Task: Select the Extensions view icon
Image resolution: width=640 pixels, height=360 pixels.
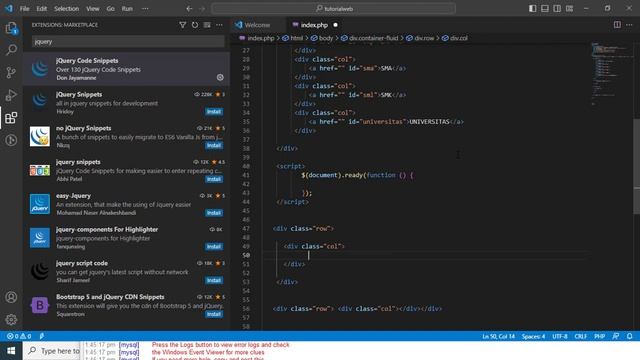Action: [x=11, y=118]
